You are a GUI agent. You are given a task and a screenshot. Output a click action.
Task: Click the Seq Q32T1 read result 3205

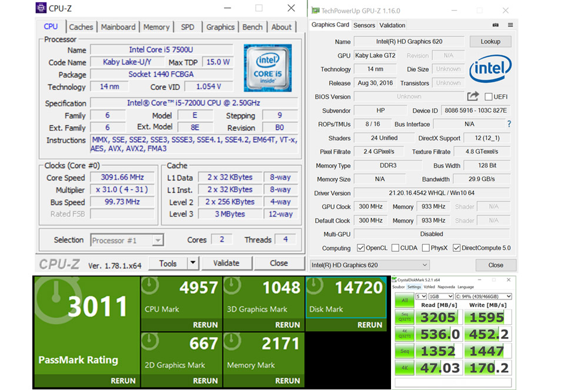[438, 317]
